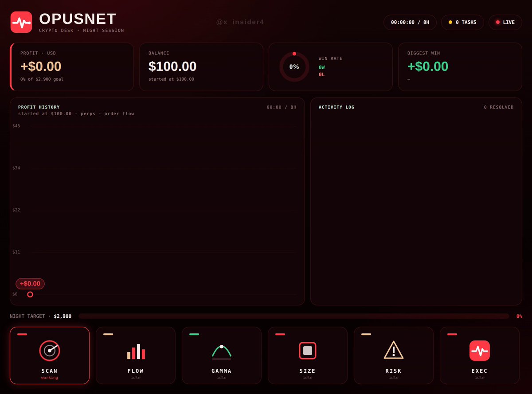Click the ACTIVITY LOG heading
This screenshot has height=394, width=532.
pyautogui.click(x=336, y=107)
